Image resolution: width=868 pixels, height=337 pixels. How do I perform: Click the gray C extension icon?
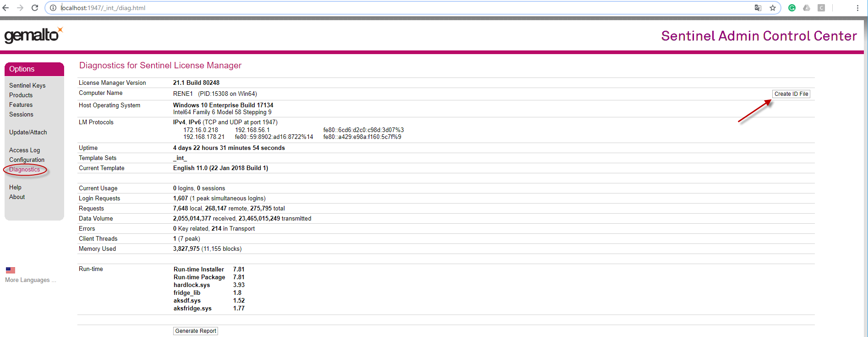click(821, 8)
